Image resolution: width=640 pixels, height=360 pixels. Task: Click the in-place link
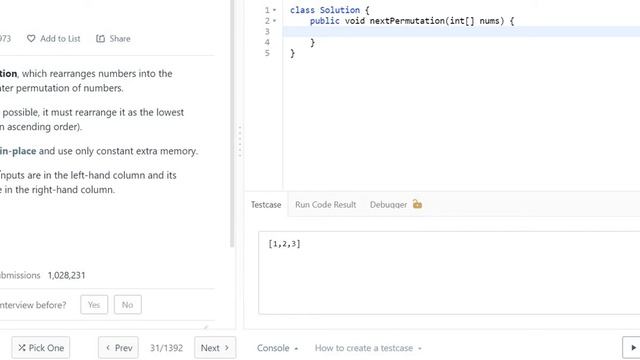[x=18, y=151]
